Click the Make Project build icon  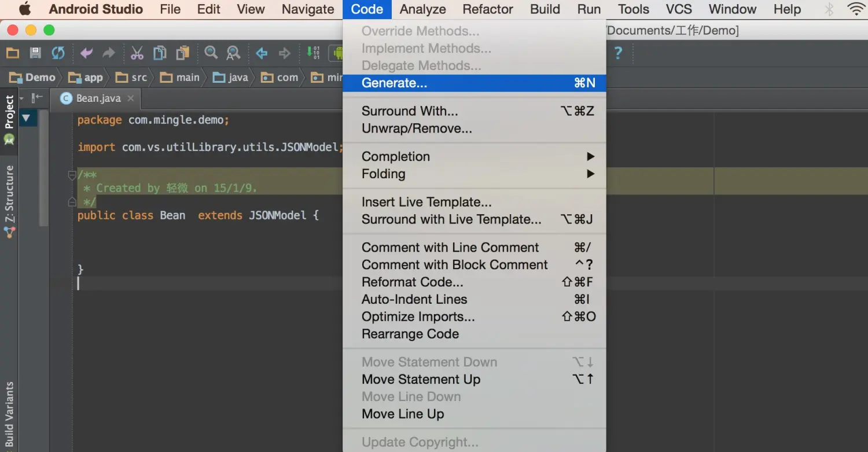[x=313, y=53]
